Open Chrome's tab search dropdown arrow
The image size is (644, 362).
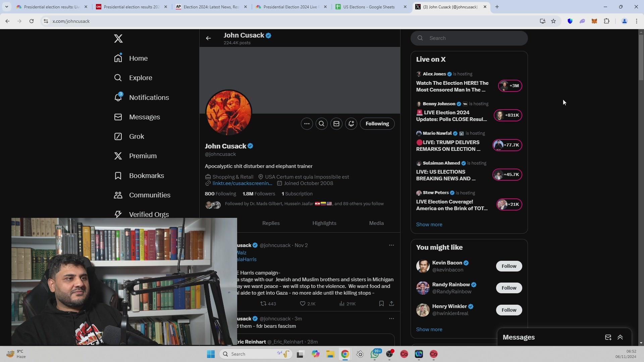pos(6,7)
